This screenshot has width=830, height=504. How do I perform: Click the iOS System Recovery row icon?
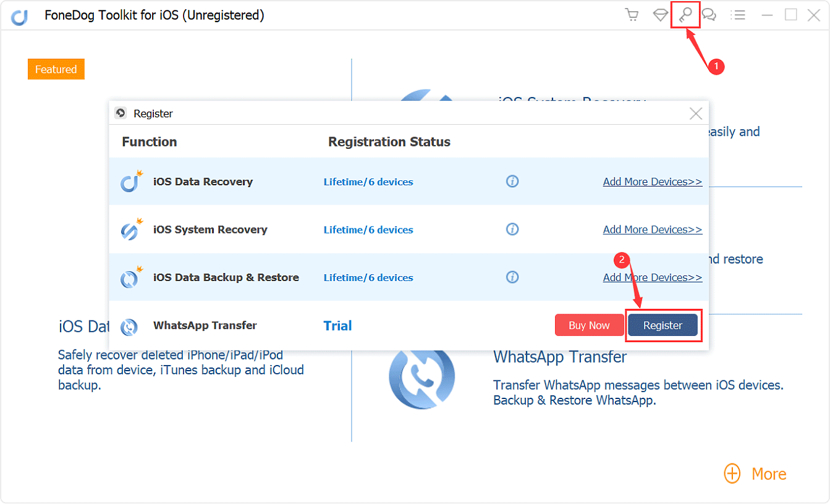pyautogui.click(x=131, y=230)
